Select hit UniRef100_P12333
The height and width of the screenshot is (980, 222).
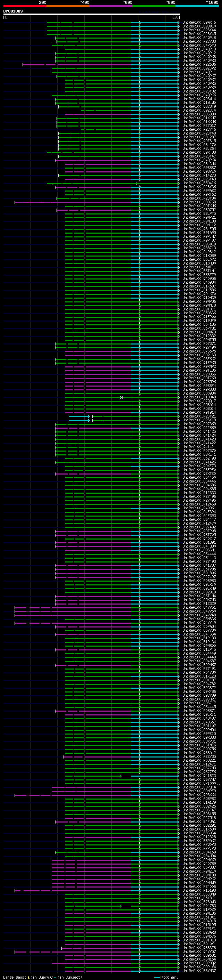[x=199, y=493]
